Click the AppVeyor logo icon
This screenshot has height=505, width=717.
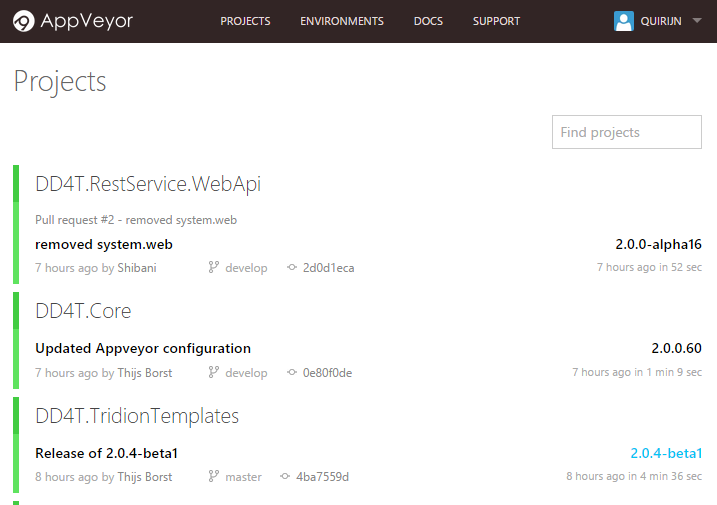point(24,21)
